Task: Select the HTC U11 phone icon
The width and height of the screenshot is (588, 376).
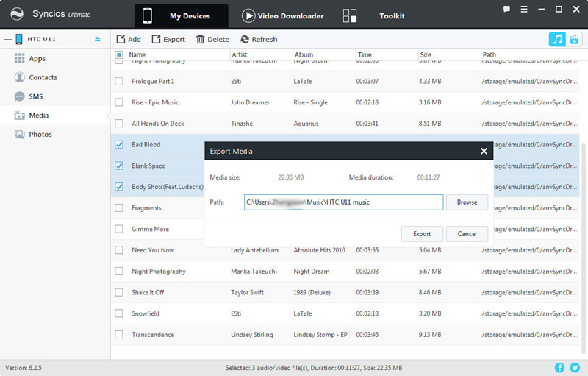Action: point(19,39)
